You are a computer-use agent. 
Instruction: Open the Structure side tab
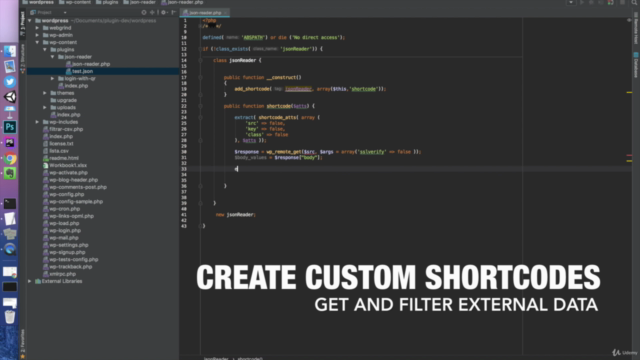click(x=22, y=58)
